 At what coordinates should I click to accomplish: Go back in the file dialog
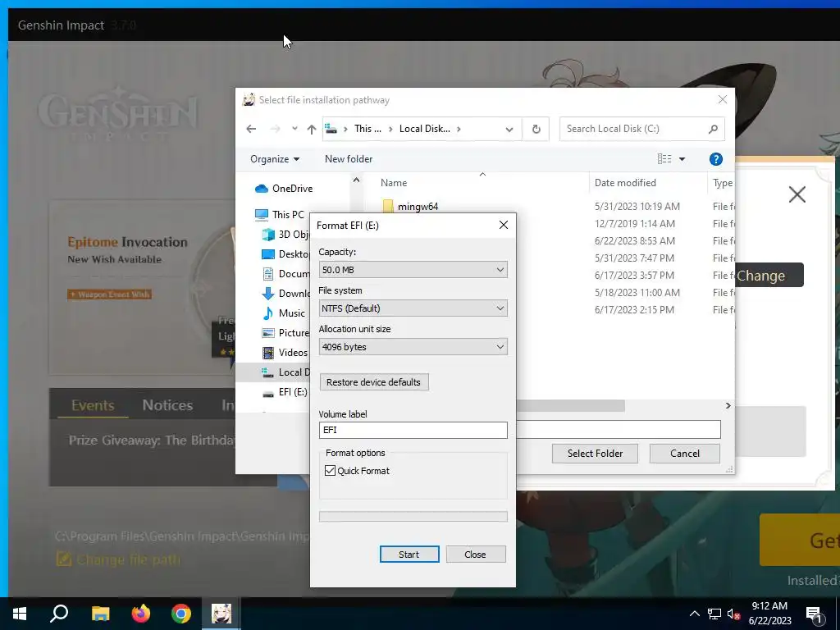coord(251,129)
